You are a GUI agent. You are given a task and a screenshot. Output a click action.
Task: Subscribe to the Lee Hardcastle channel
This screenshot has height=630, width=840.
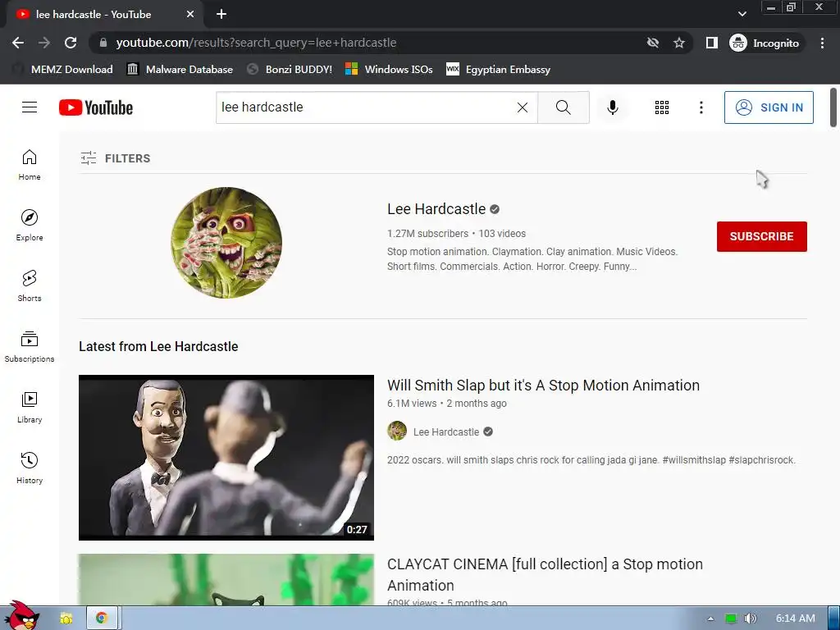click(762, 236)
